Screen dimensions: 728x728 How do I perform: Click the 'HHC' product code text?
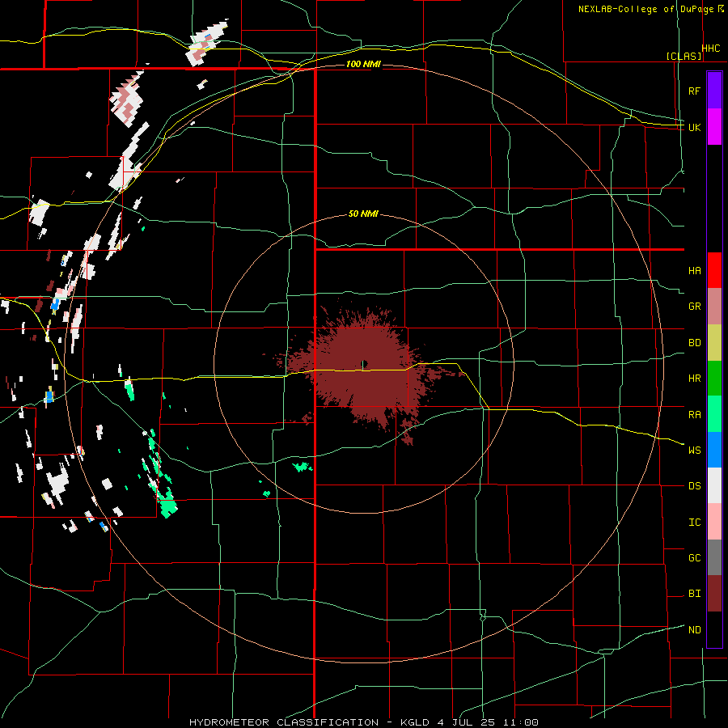coord(711,49)
